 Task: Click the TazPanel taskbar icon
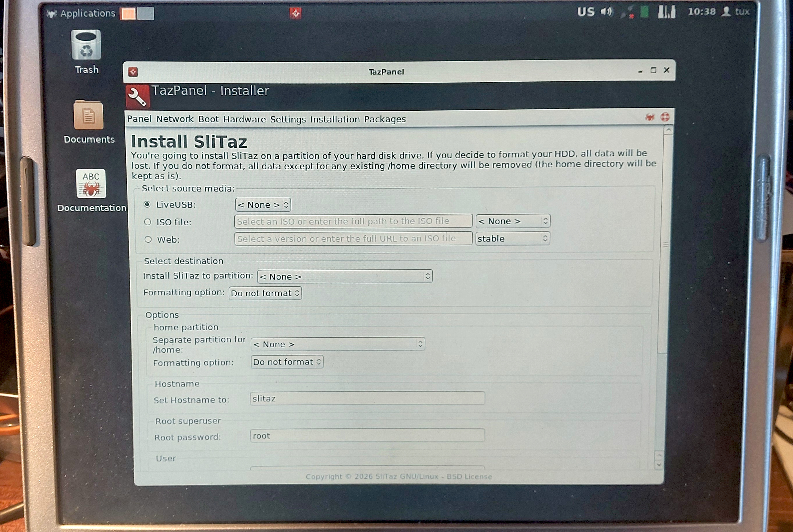[296, 13]
